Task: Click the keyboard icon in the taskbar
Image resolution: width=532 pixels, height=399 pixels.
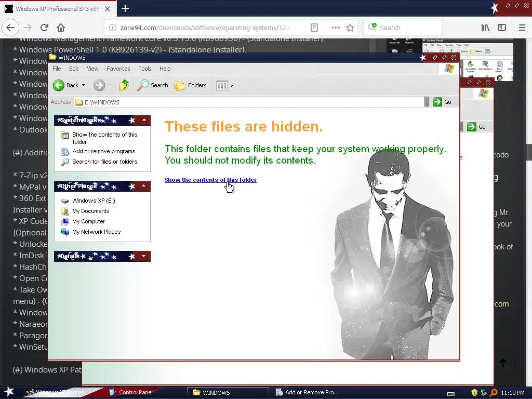Action: pos(451,393)
